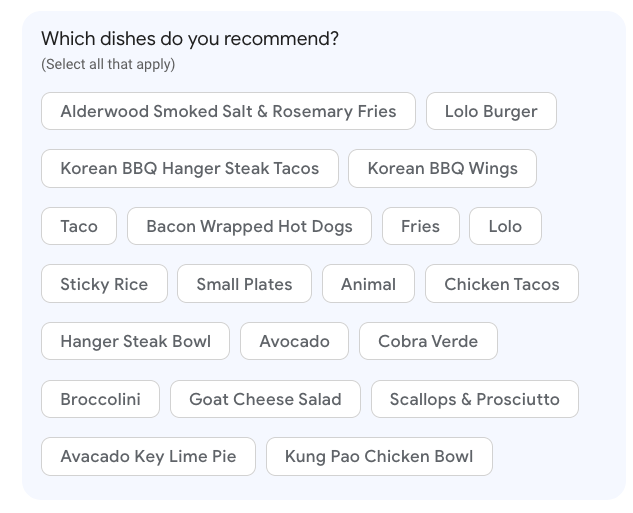633x513 pixels.
Task: Toggle Bacon Wrapped Hot Dogs recommendation
Action: tap(249, 226)
